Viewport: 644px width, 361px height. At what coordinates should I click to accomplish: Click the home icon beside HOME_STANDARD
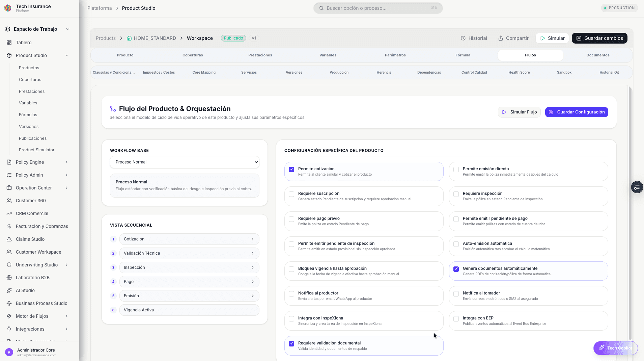(x=129, y=38)
